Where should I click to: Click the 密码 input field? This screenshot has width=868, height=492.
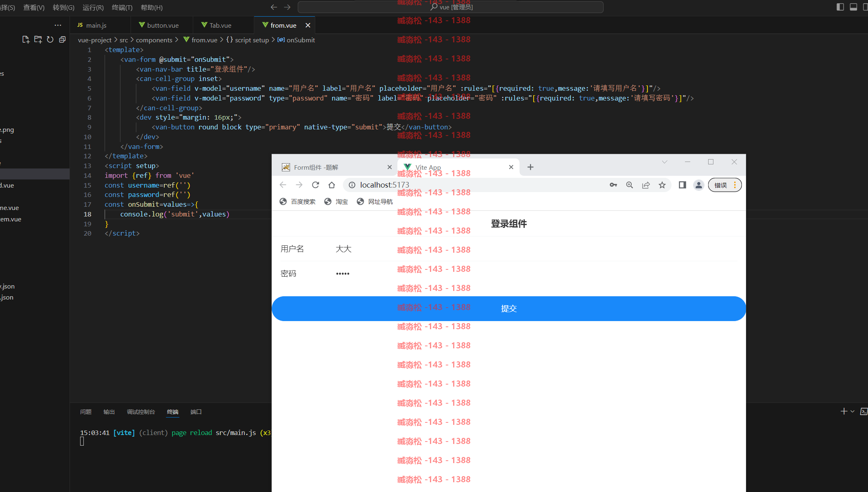tap(536, 273)
